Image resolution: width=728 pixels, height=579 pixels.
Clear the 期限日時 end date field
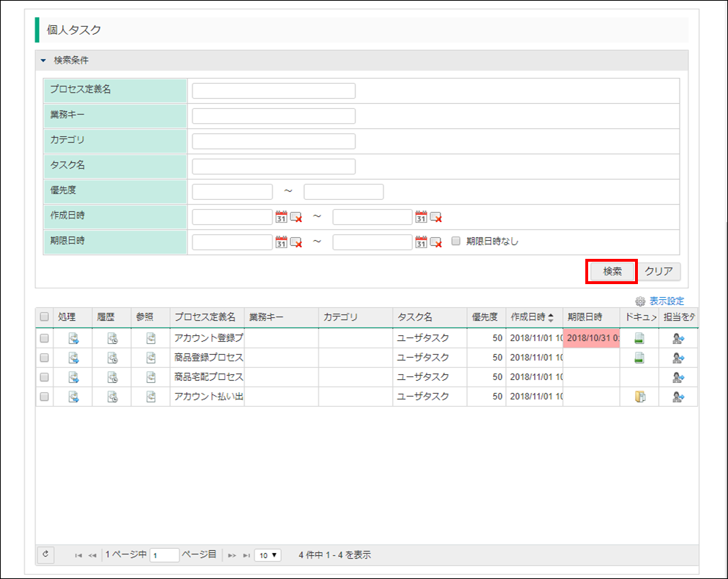pos(436,242)
